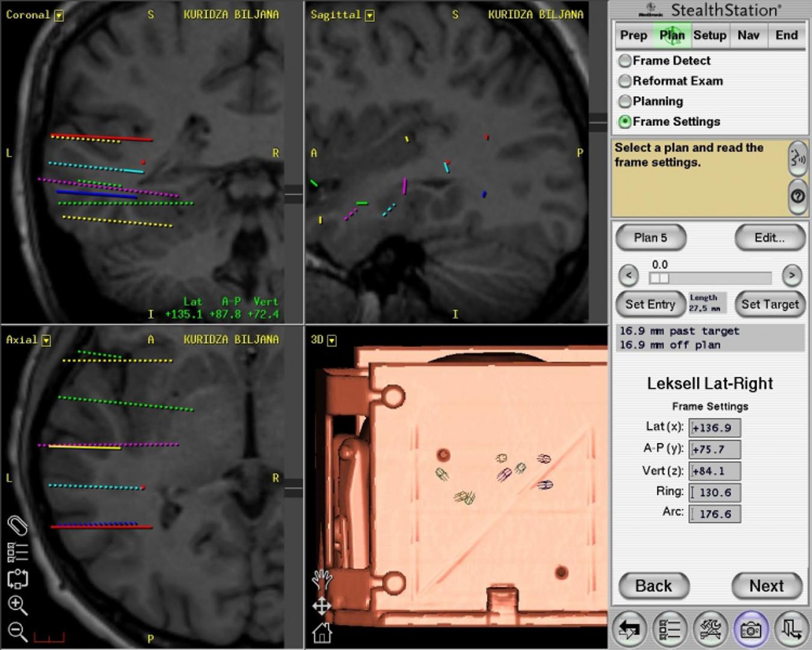Click the Ring value input field
The image size is (812, 650).
(x=715, y=492)
